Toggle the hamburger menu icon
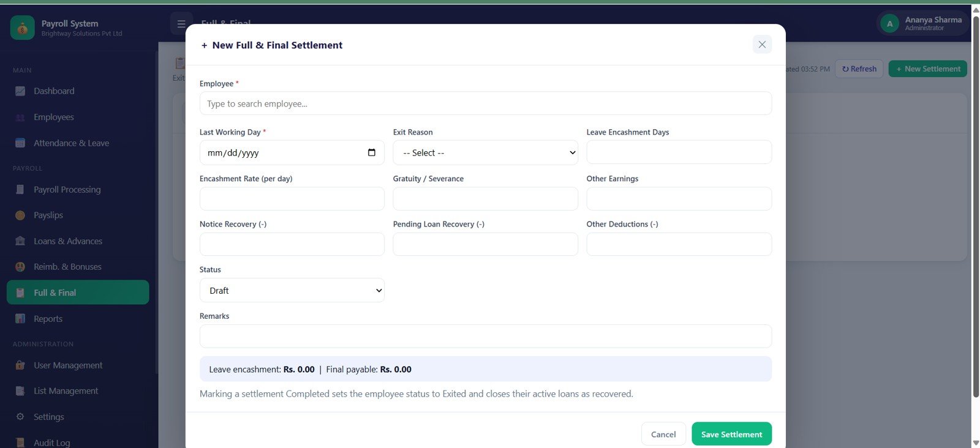Viewport: 980px width, 448px height. [181, 24]
